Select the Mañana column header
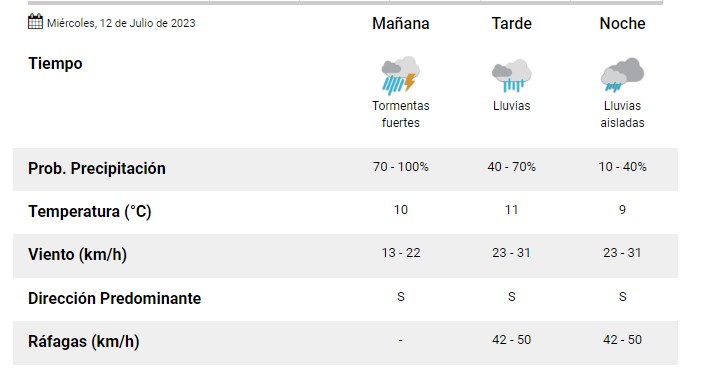Viewport: 725px width, 377px height. tap(400, 23)
